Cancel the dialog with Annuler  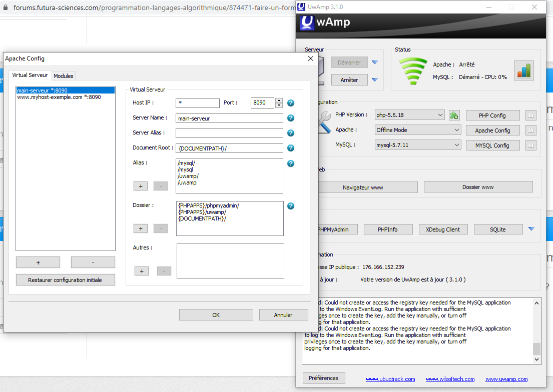click(x=283, y=315)
